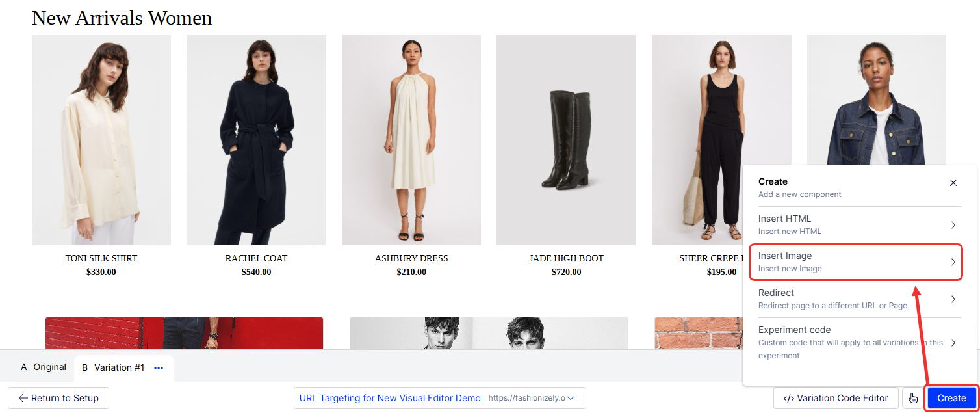Select the Toni Silk Shirt product image
Image resolution: width=980 pixels, height=413 pixels.
tap(101, 140)
